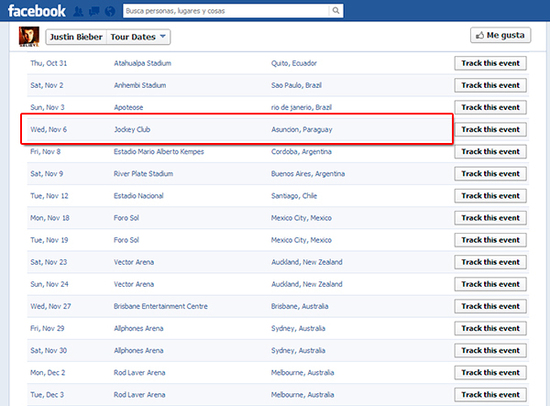The width and height of the screenshot is (550, 406).
Task: Click the Wed, Nov 6 date cell
Action: pos(48,129)
